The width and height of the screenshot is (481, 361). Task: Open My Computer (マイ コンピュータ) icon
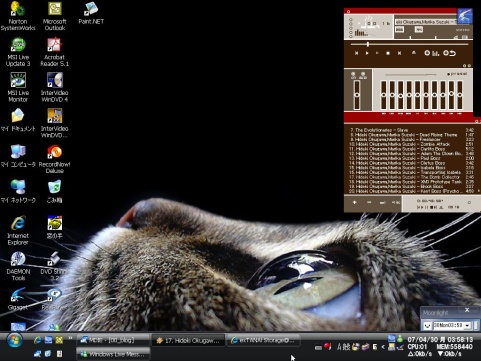coord(18,156)
